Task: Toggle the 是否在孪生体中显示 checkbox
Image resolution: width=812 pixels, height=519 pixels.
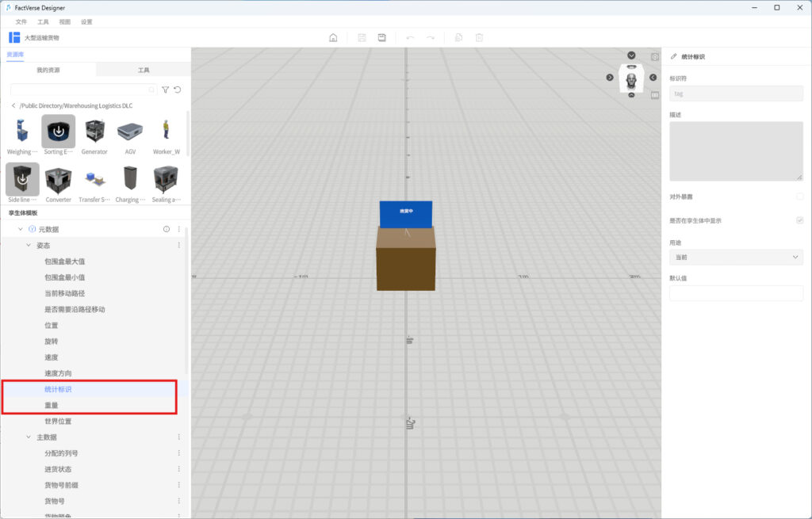Action: (x=799, y=220)
